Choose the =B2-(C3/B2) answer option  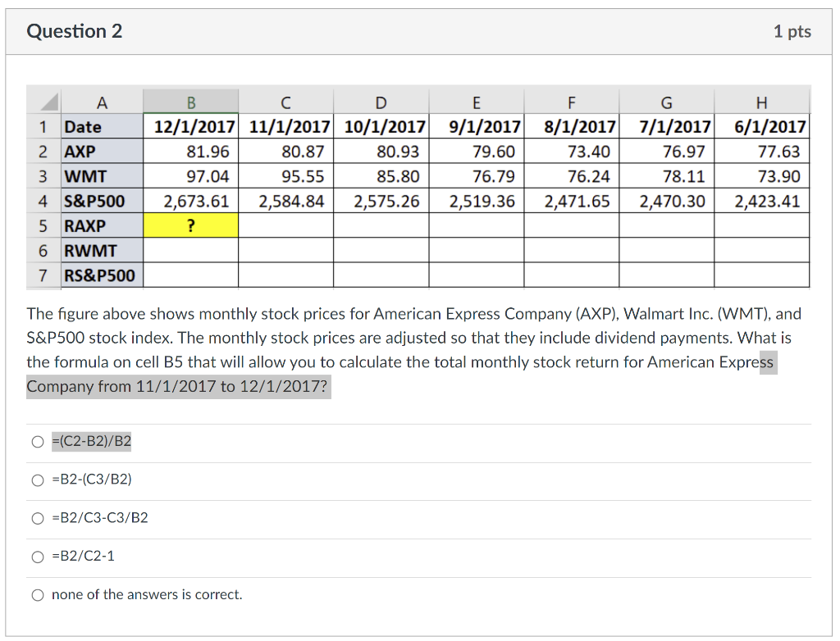click(38, 480)
